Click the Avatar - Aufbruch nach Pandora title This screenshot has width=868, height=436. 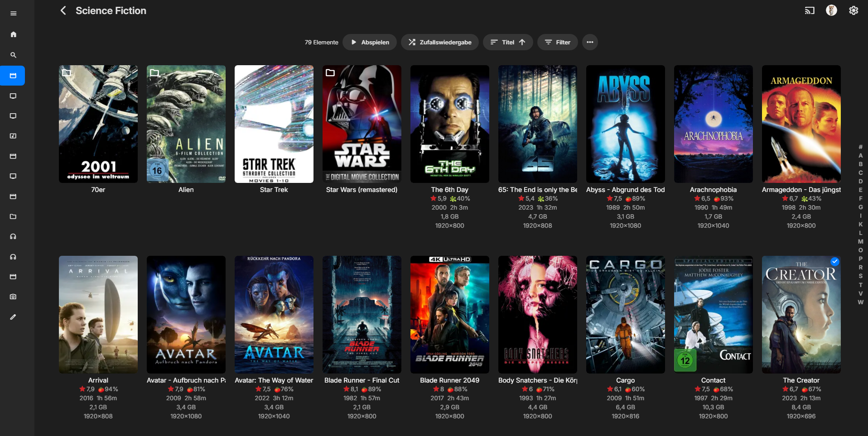pyautogui.click(x=186, y=380)
